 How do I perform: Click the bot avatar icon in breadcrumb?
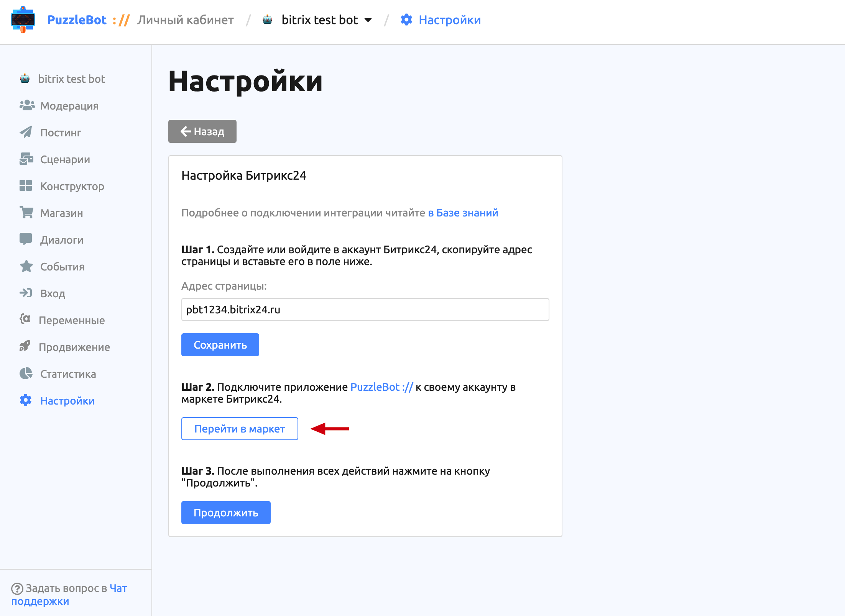coord(268,20)
